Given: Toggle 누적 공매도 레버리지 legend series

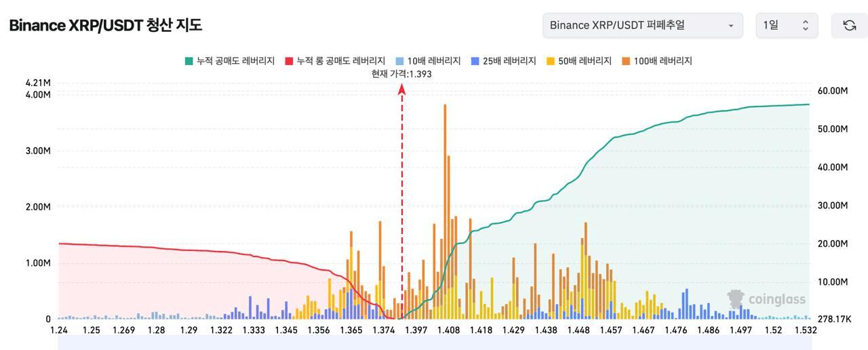Looking at the screenshot, I should pos(229,60).
